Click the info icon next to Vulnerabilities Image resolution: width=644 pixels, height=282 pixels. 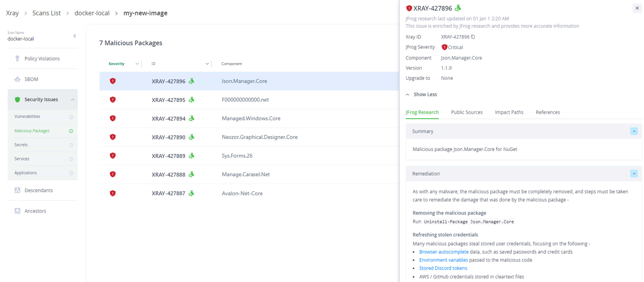coord(71,117)
